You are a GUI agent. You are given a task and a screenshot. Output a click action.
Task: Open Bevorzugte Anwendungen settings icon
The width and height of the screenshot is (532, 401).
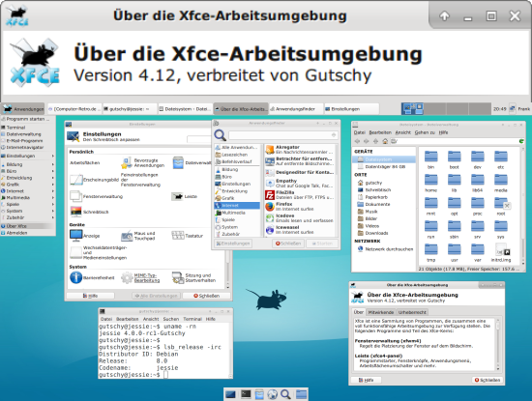click(x=127, y=162)
